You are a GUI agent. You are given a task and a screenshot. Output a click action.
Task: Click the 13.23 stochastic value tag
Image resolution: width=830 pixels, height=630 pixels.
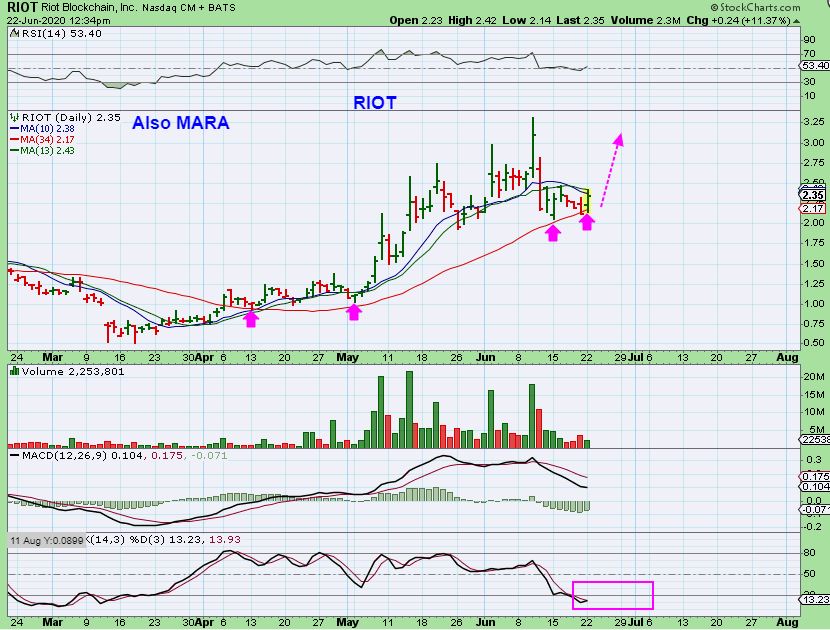point(814,599)
